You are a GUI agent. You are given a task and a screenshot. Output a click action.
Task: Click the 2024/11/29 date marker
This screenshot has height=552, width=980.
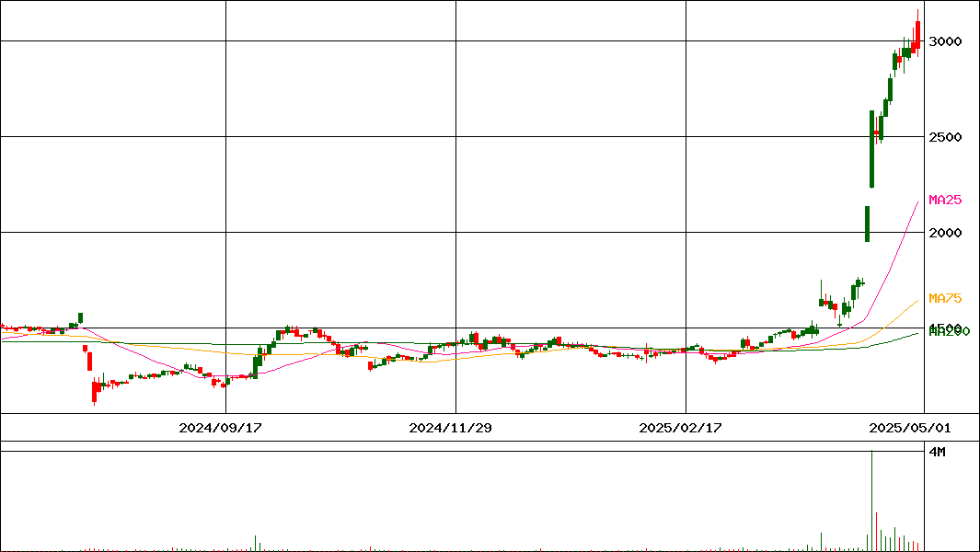(451, 428)
